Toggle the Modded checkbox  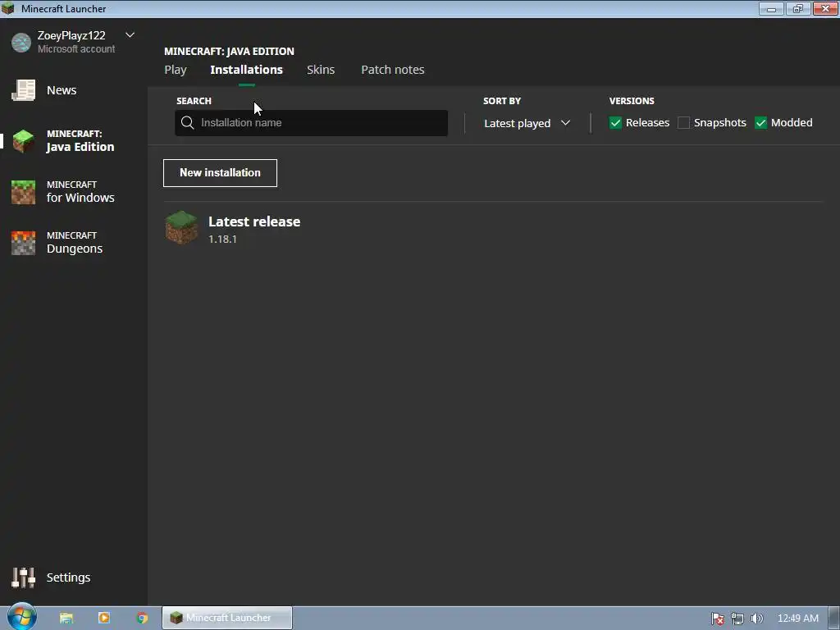(760, 123)
